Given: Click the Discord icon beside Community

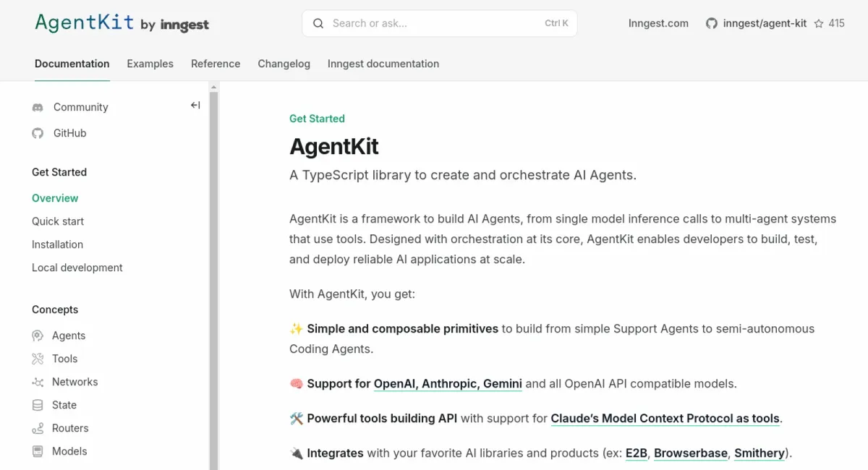Looking at the screenshot, I should click(x=38, y=107).
